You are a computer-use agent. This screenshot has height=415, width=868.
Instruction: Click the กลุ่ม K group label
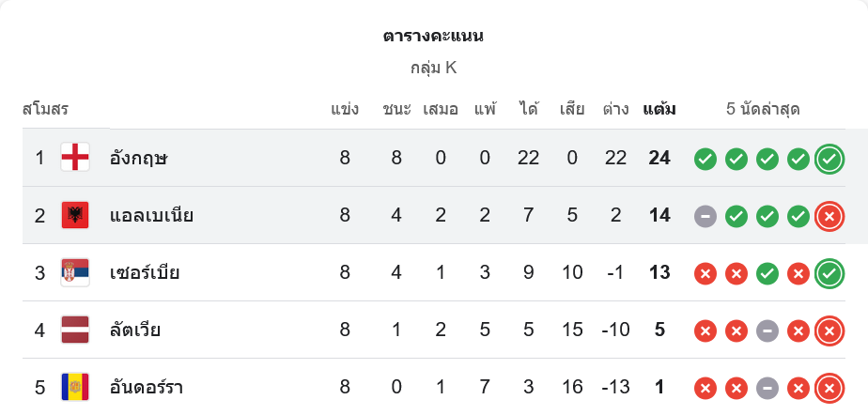tap(433, 68)
